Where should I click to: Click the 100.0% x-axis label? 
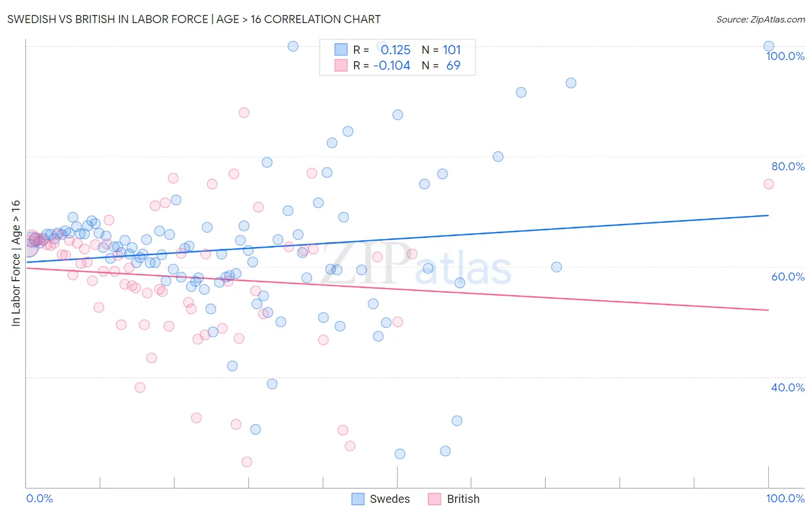click(x=785, y=498)
